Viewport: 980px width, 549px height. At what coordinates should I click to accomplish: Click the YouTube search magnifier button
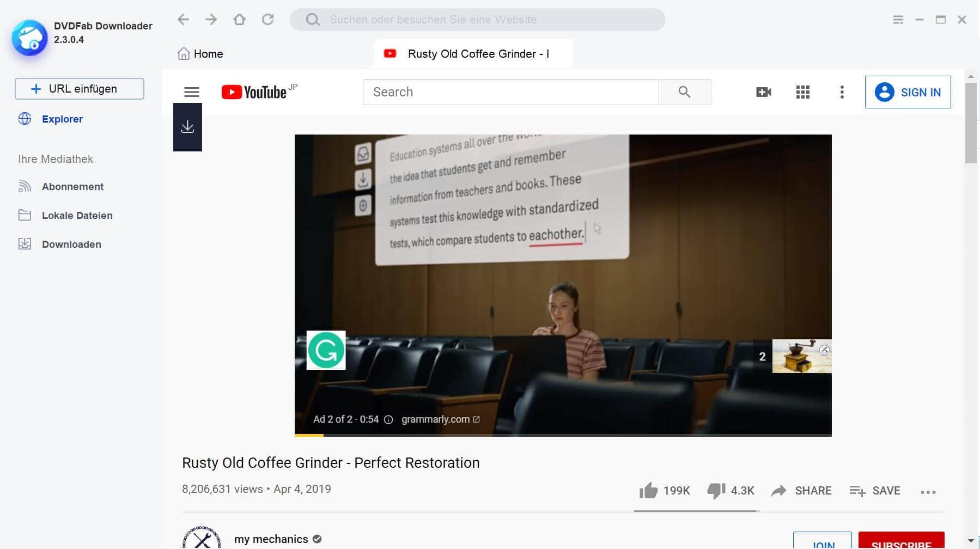(x=684, y=92)
